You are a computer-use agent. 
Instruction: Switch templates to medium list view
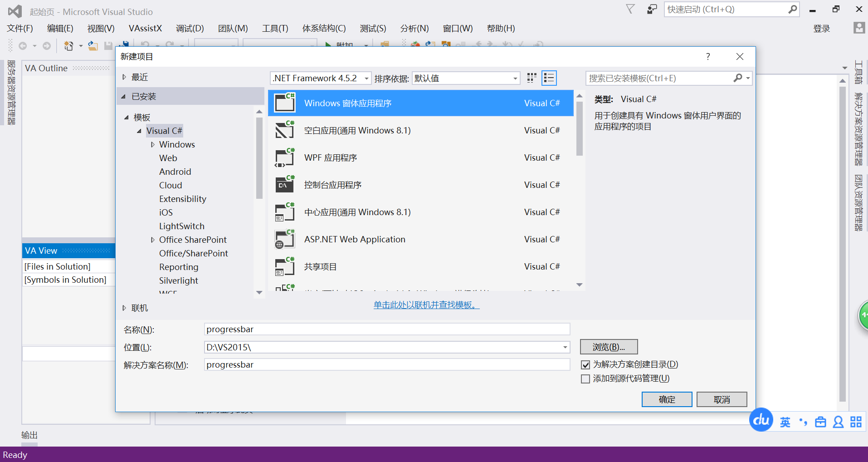point(549,78)
